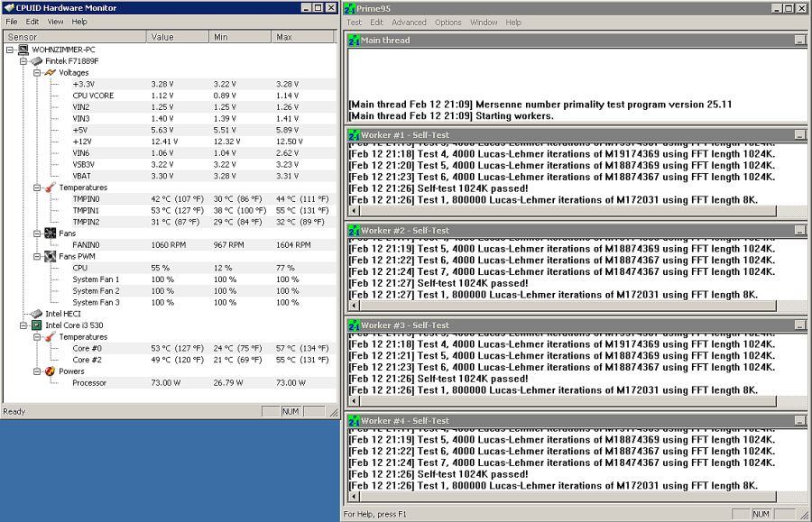Click the Min column header
Image resolution: width=812 pixels, height=522 pixels.
coord(240,37)
